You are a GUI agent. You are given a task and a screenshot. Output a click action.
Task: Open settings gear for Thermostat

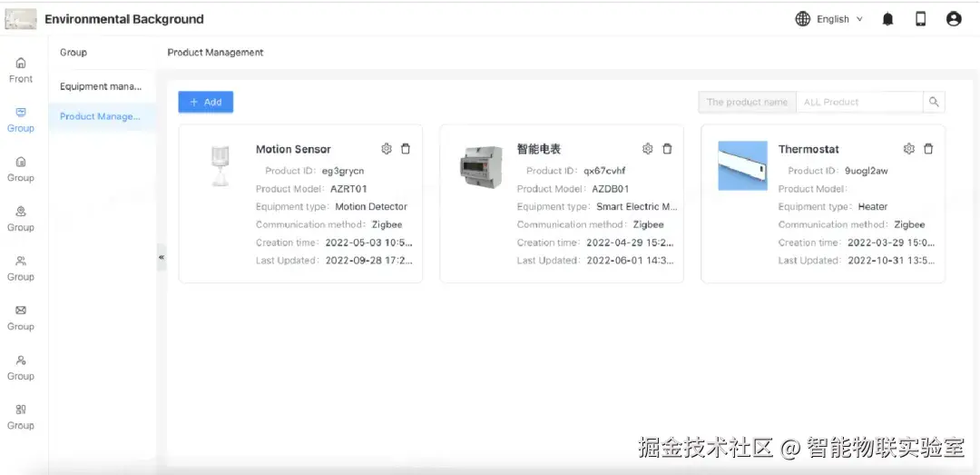click(908, 149)
